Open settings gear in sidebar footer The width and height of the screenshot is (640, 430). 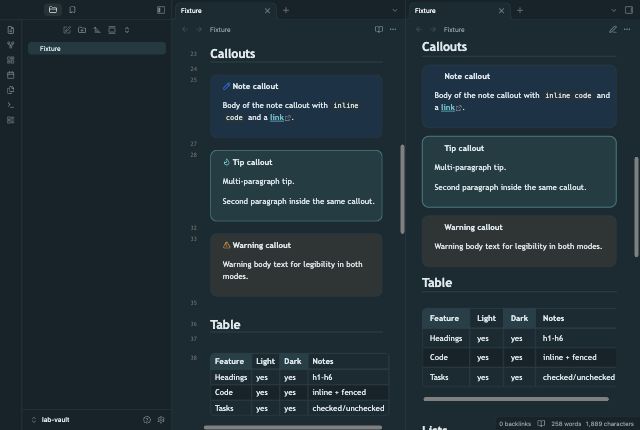[x=161, y=420]
